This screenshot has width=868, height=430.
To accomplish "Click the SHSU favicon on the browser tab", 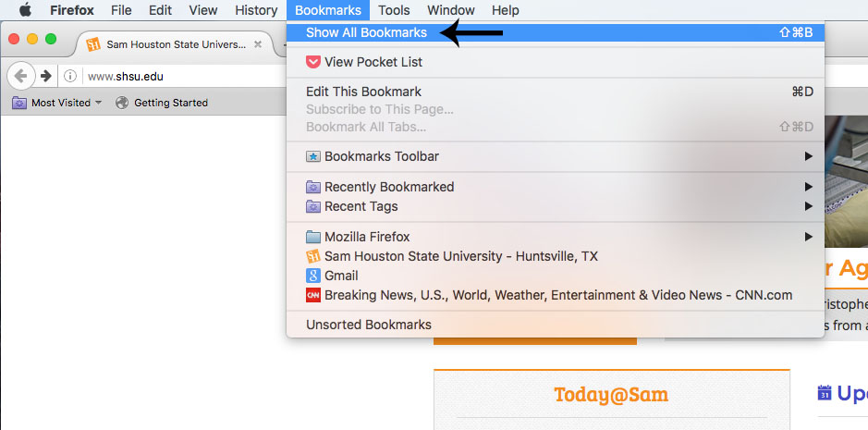I will coord(94,44).
